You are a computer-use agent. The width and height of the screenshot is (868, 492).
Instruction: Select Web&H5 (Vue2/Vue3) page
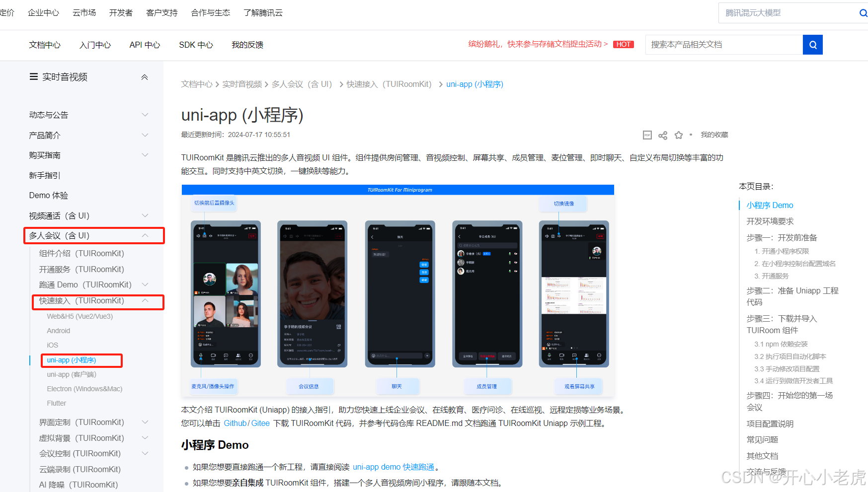[x=79, y=316]
